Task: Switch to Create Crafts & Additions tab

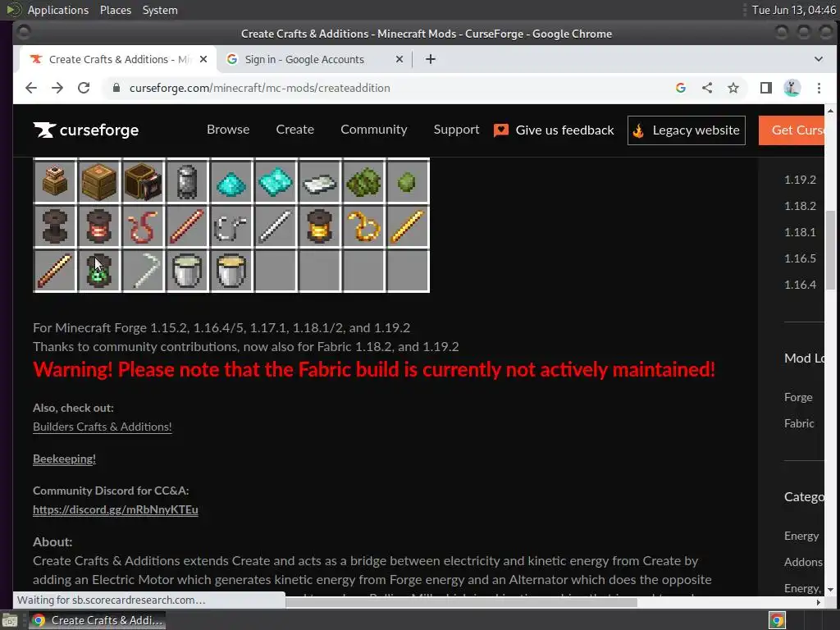Action: [116, 59]
